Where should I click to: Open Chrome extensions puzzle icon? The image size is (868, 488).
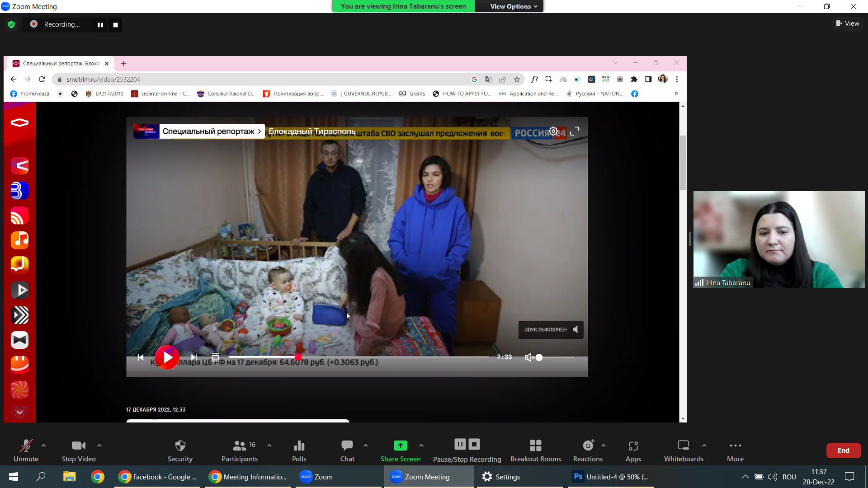click(634, 80)
